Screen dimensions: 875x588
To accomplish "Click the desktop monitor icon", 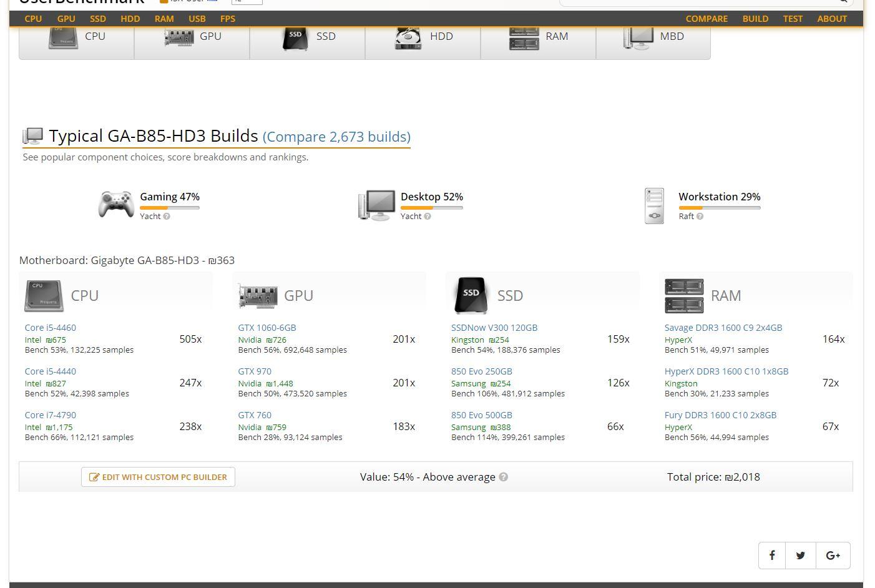I will [x=377, y=205].
